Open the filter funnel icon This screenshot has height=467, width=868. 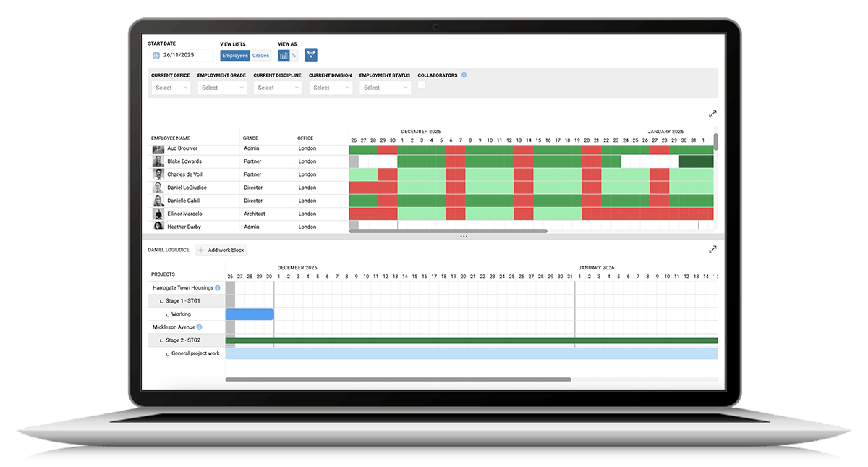311,54
